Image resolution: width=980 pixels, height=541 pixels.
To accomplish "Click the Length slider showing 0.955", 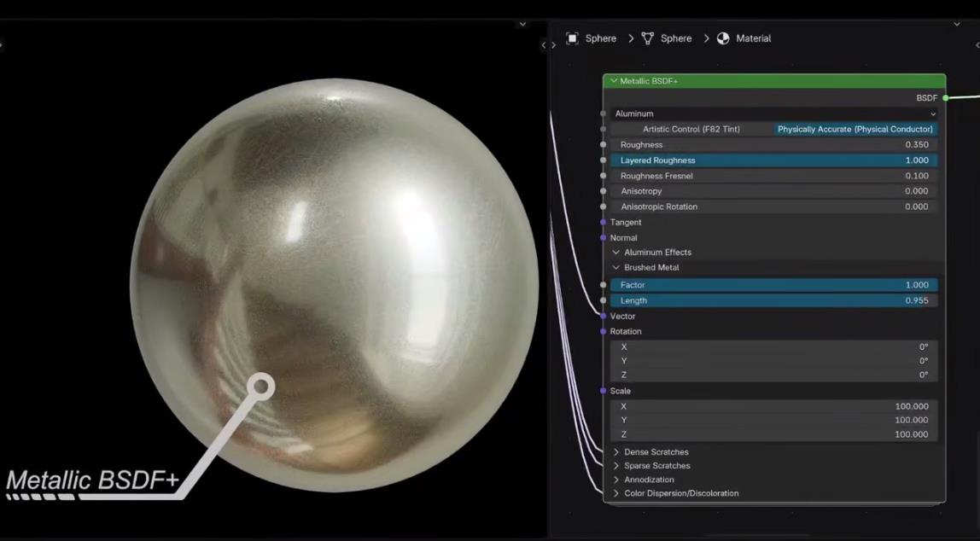I will [773, 300].
